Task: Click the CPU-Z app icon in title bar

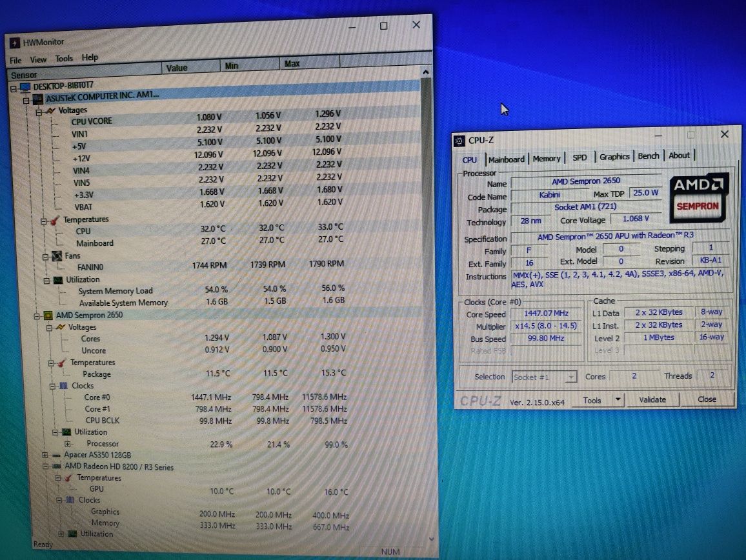Action: (x=459, y=141)
